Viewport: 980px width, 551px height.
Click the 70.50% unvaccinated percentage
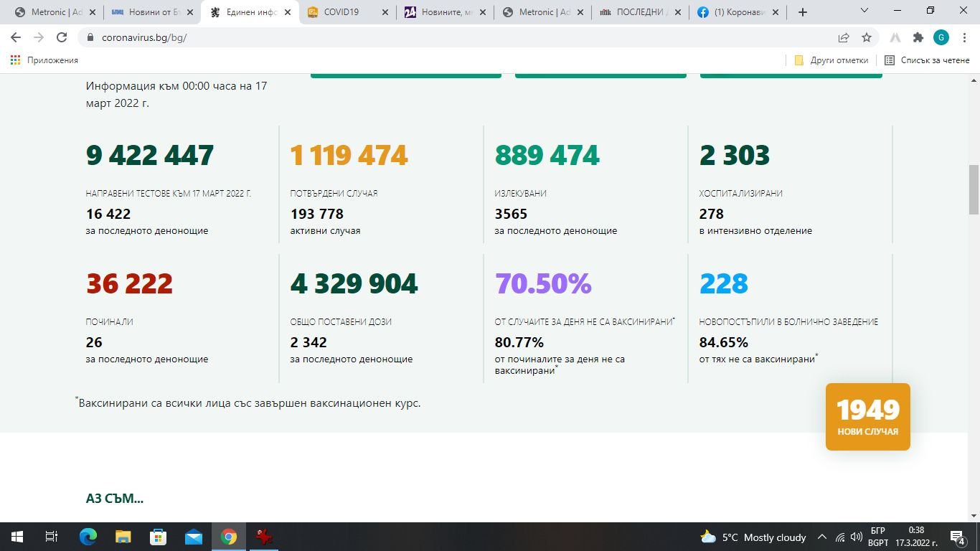(x=543, y=283)
